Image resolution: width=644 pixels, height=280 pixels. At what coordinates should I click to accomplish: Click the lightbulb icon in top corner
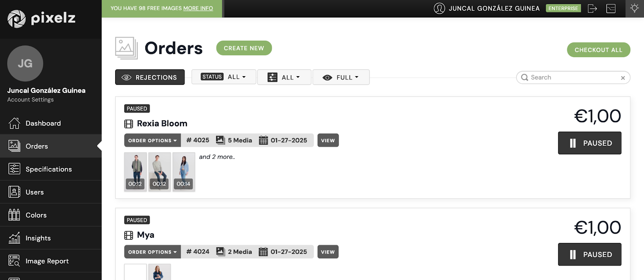click(635, 8)
